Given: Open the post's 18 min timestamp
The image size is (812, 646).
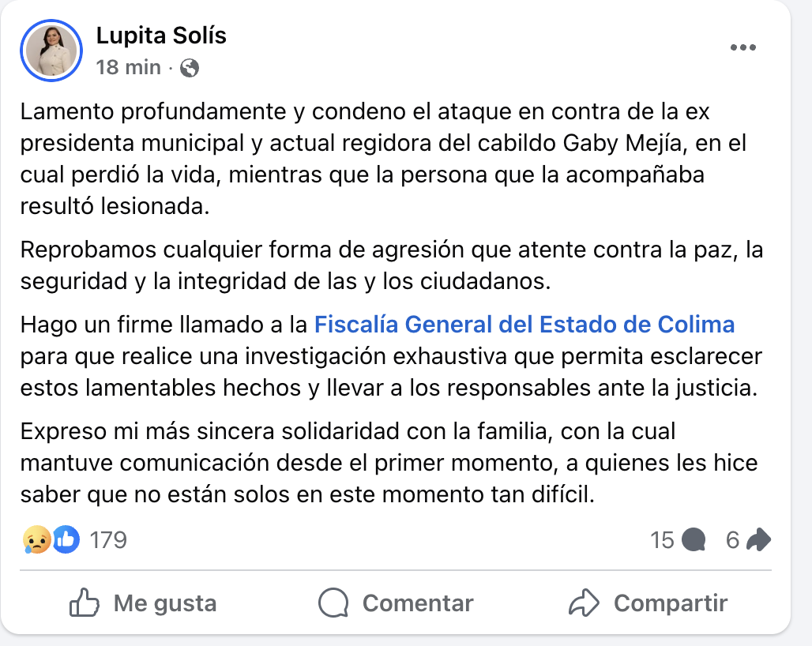Looking at the screenshot, I should [x=128, y=67].
